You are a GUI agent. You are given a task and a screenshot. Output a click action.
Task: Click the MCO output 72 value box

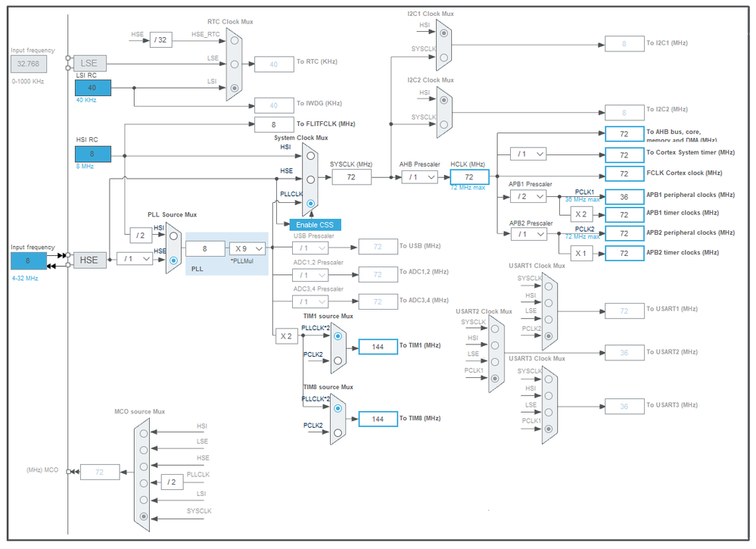pyautogui.click(x=100, y=473)
